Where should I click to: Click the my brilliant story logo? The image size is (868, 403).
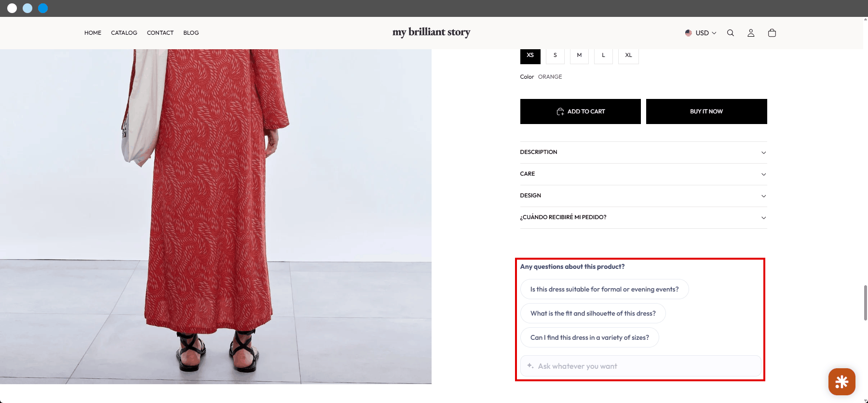[x=431, y=32]
